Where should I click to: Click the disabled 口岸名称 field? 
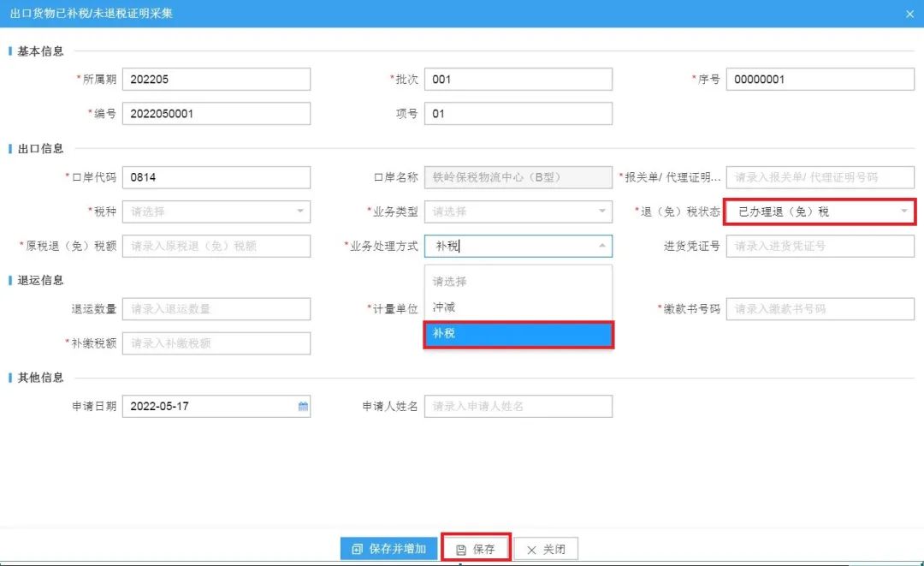(518, 177)
